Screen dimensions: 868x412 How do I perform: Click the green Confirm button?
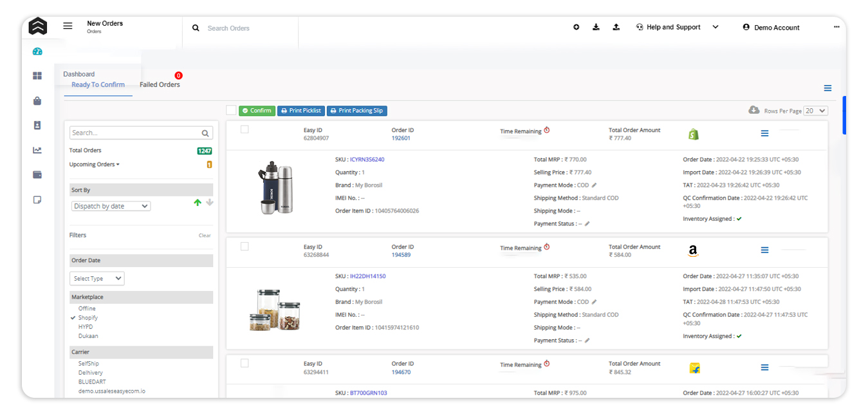[257, 110]
